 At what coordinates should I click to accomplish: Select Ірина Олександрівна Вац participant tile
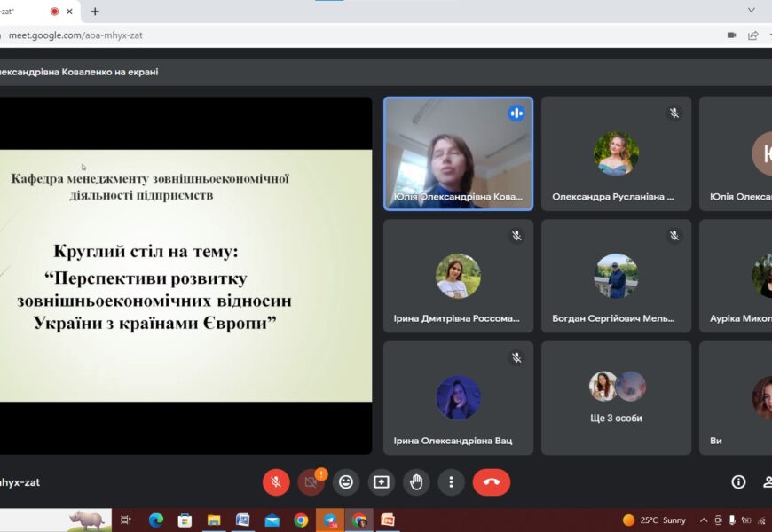(458, 398)
